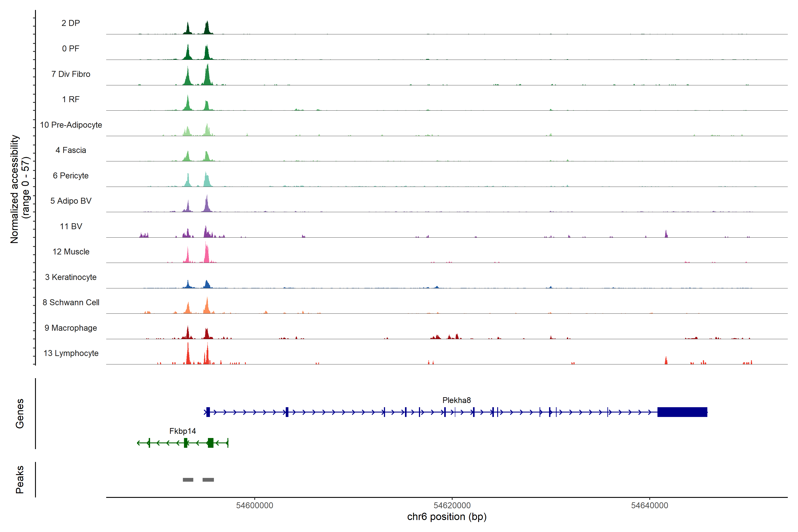798x532 pixels.
Task: Click the 8 Schwann Cell track label
Action: [71, 302]
